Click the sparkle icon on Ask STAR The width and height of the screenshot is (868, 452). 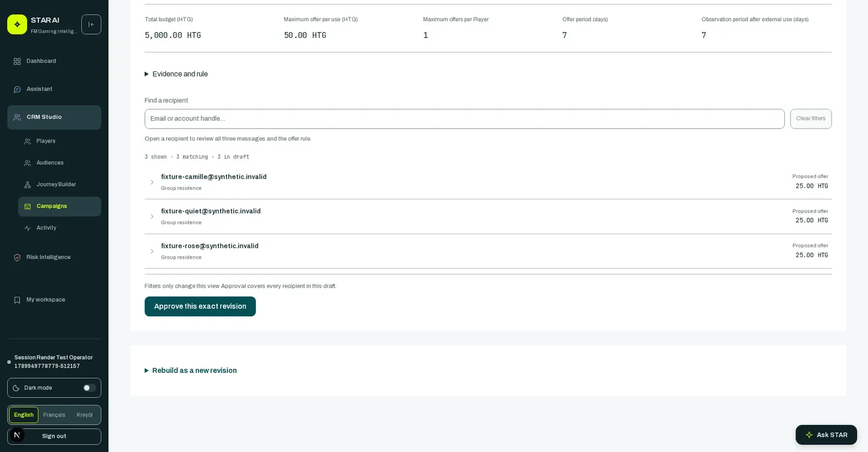(x=809, y=435)
